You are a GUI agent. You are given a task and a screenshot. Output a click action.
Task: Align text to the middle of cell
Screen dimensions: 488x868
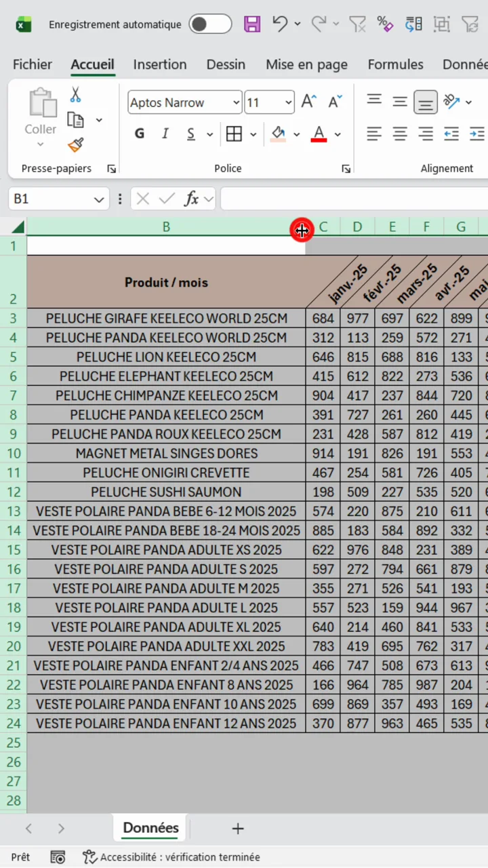pyautogui.click(x=400, y=102)
